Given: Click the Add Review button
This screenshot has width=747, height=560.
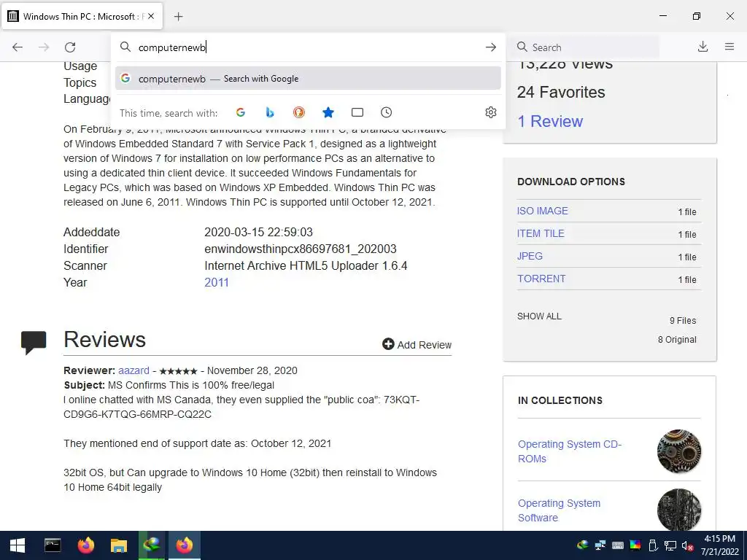Looking at the screenshot, I should 417,344.
